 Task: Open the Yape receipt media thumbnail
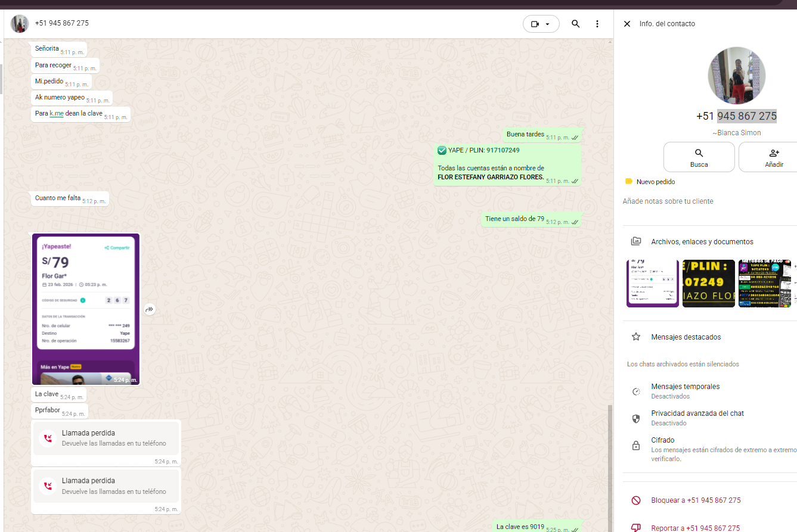pos(652,284)
